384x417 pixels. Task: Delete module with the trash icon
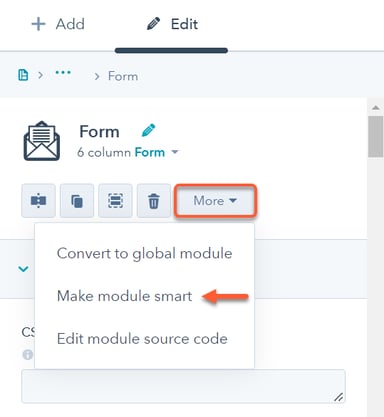pyautogui.click(x=154, y=201)
